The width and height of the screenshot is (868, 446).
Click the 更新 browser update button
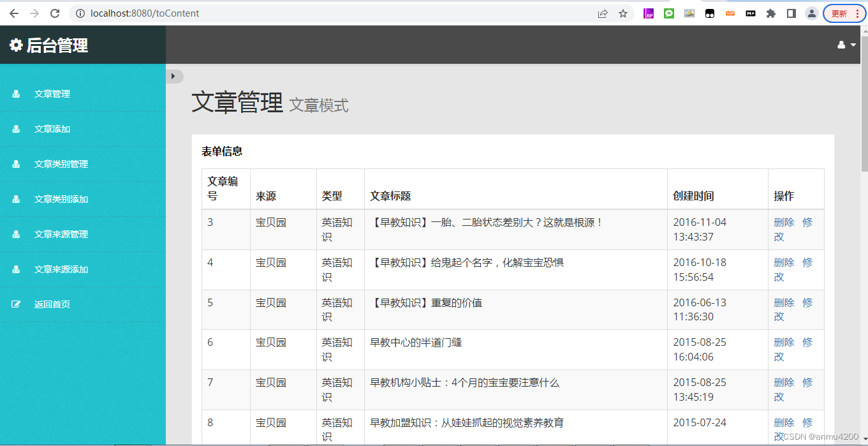click(x=844, y=13)
